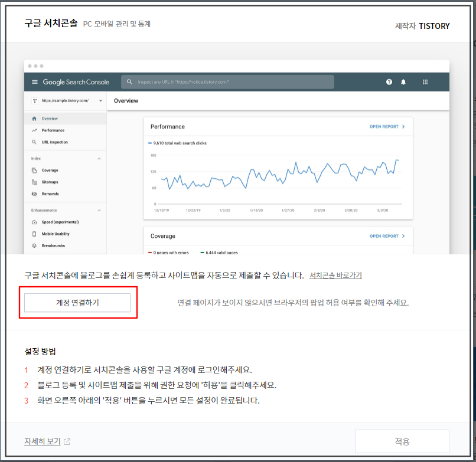
Task: Open the 서치콘솔 바로가기 link
Action: 335,276
